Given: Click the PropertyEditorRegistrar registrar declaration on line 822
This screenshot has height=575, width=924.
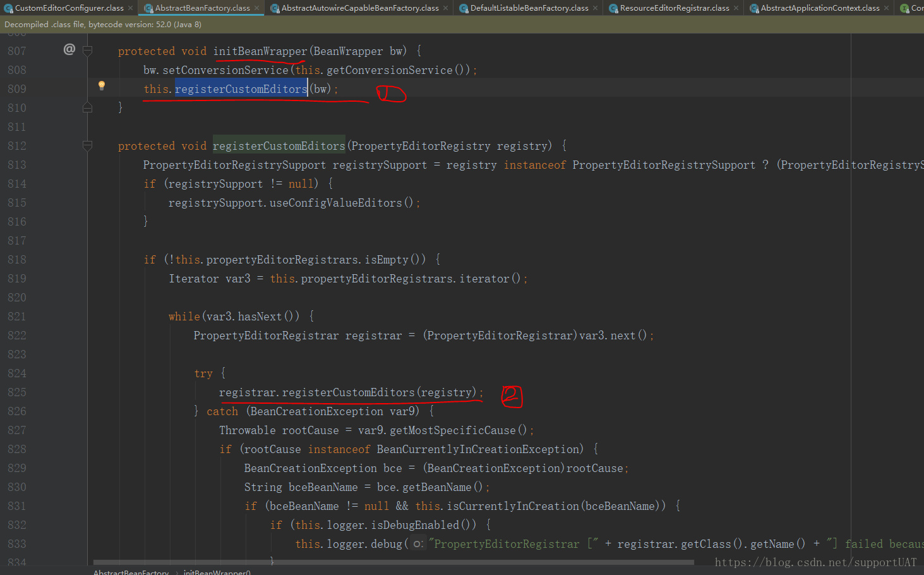Looking at the screenshot, I should pyautogui.click(x=297, y=336).
